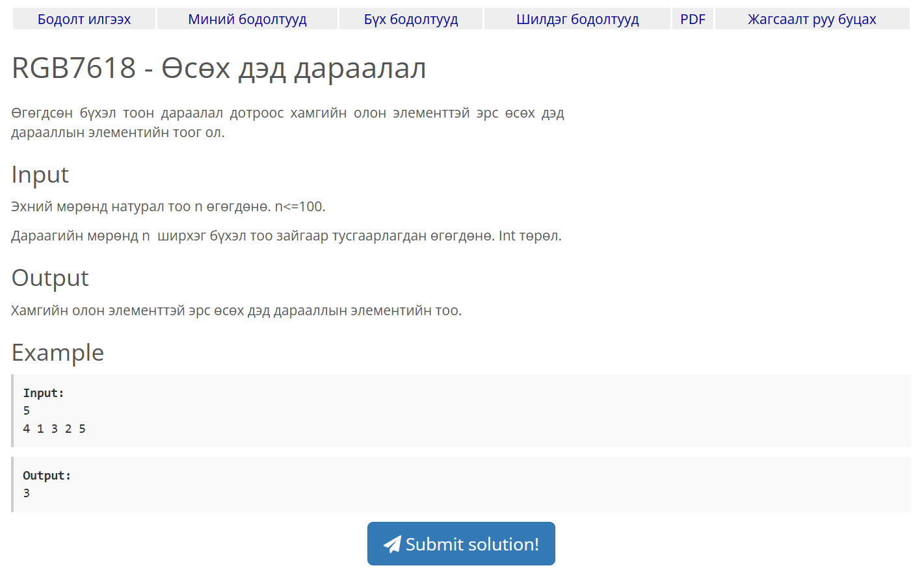Open the PDF version of this problem
Image resolution: width=924 pixels, height=581 pixels.
(x=692, y=19)
